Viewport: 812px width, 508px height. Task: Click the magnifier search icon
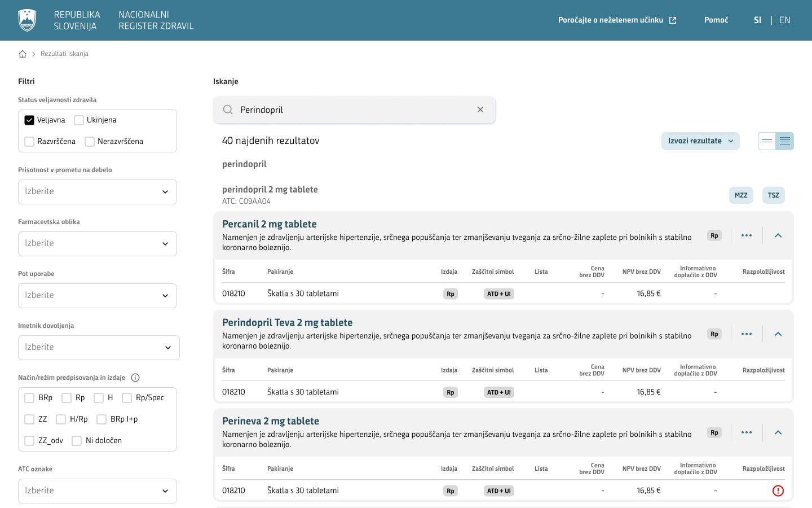(228, 110)
